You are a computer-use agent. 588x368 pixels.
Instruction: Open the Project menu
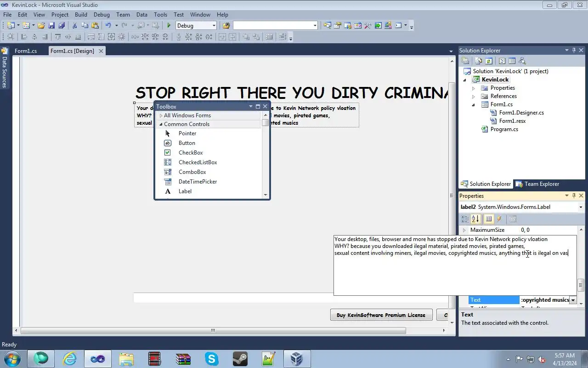click(60, 15)
